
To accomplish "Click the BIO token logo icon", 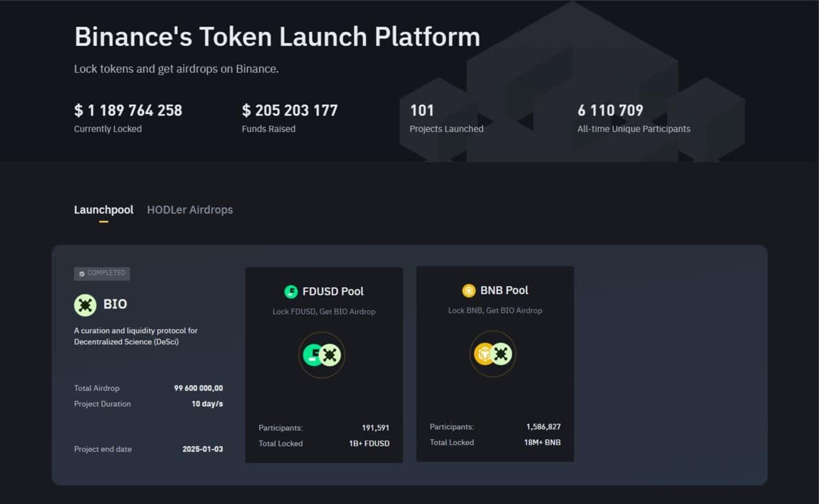I will pyautogui.click(x=85, y=304).
